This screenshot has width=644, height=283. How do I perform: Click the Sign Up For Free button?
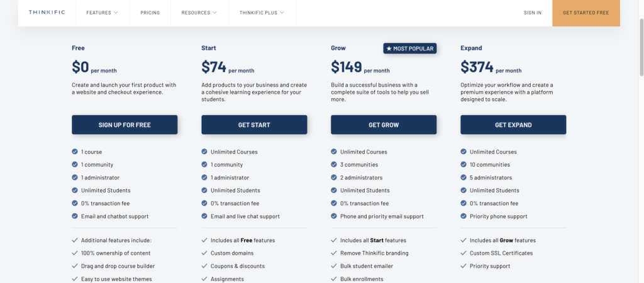point(125,125)
